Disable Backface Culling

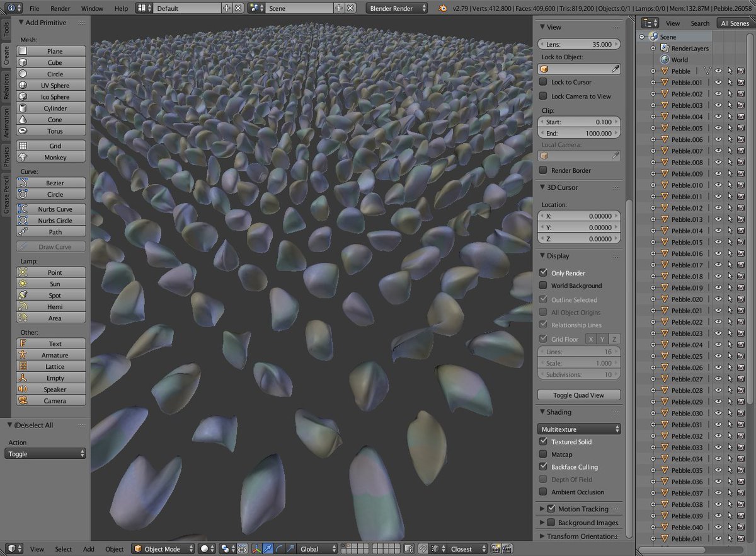[544, 467]
